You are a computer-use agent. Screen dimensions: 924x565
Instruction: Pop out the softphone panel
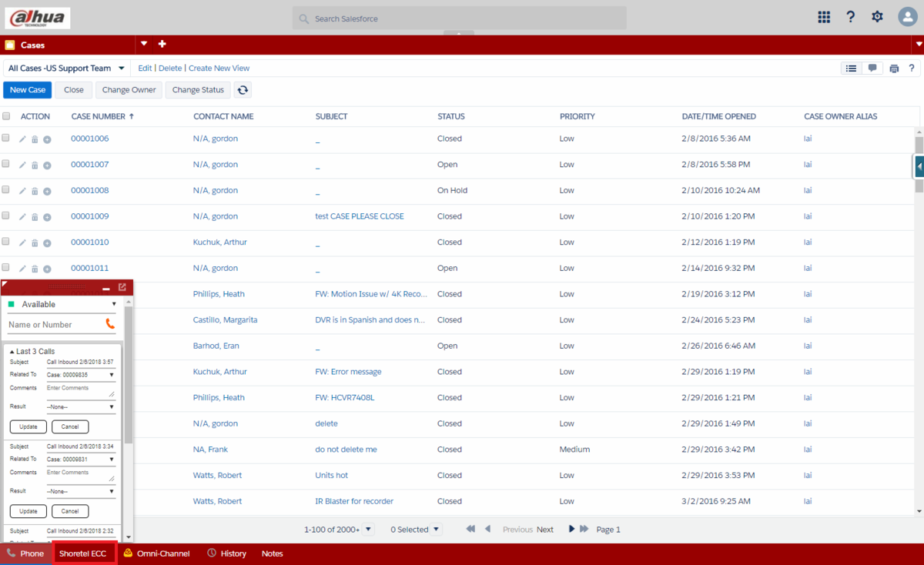[x=122, y=287]
